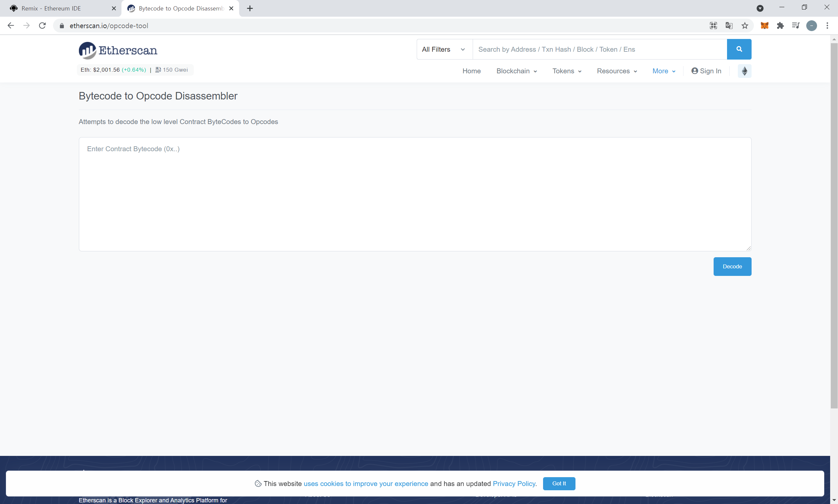Click the blue search magnifier button
Screen dimensions: 838x504
(x=738, y=49)
